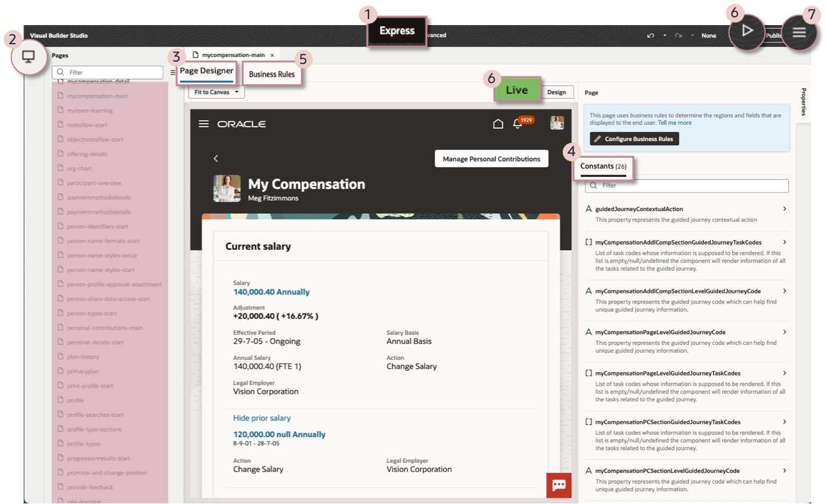Viewport: 826px width, 504px height.
Task: Open the notesflow-start page
Action: (87, 125)
